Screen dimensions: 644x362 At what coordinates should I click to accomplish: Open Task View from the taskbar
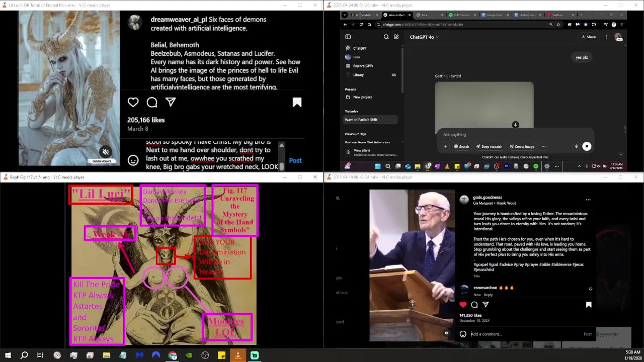tap(40, 355)
